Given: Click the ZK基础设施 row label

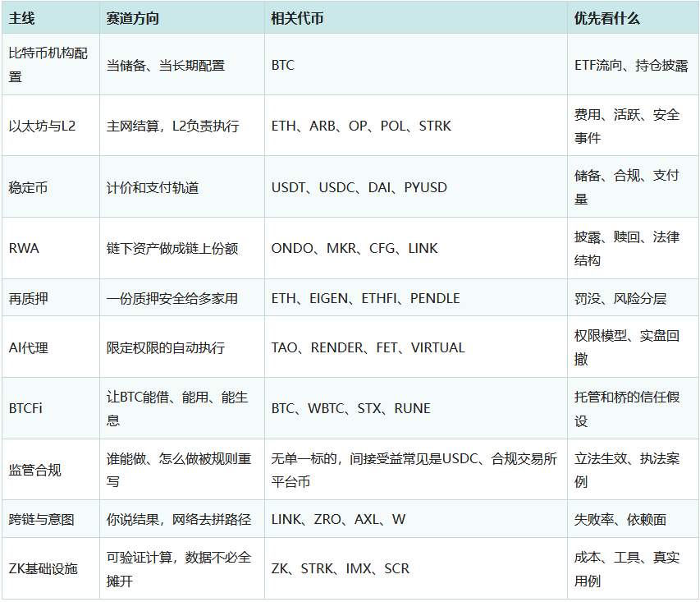Looking at the screenshot, I should coord(51,568).
